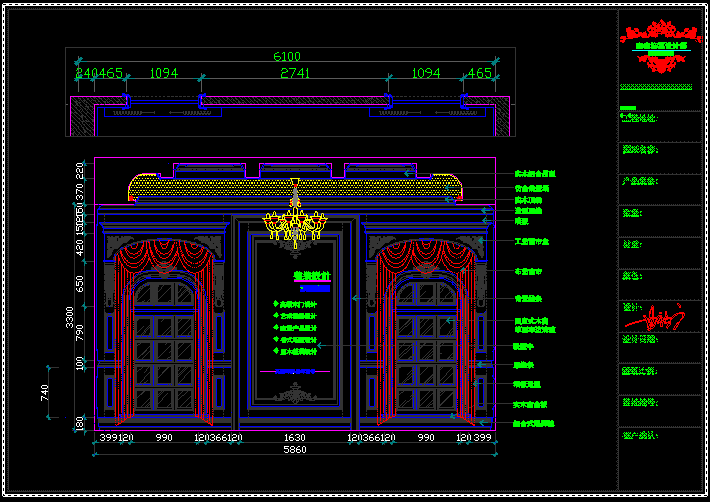The width and height of the screenshot is (710, 502).
Task: Click the green heading text in center panel
Action: 310,275
